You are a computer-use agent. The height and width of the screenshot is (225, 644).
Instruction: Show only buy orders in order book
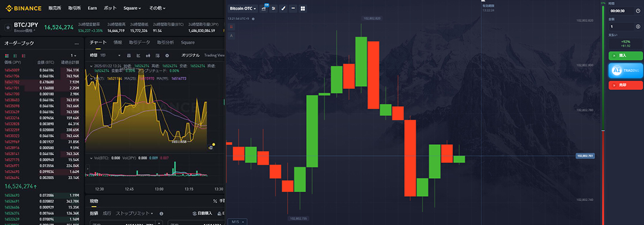(15, 56)
